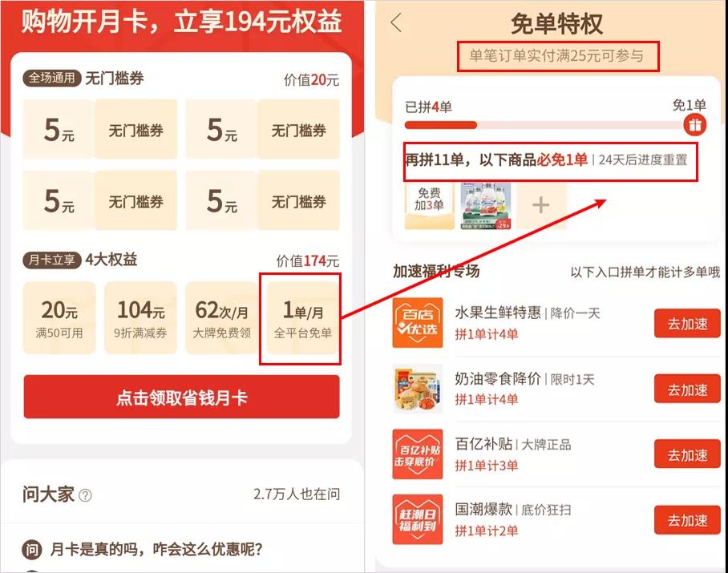Click 去加速 for 国潮爆款
This screenshot has width=728, height=573.
[687, 520]
